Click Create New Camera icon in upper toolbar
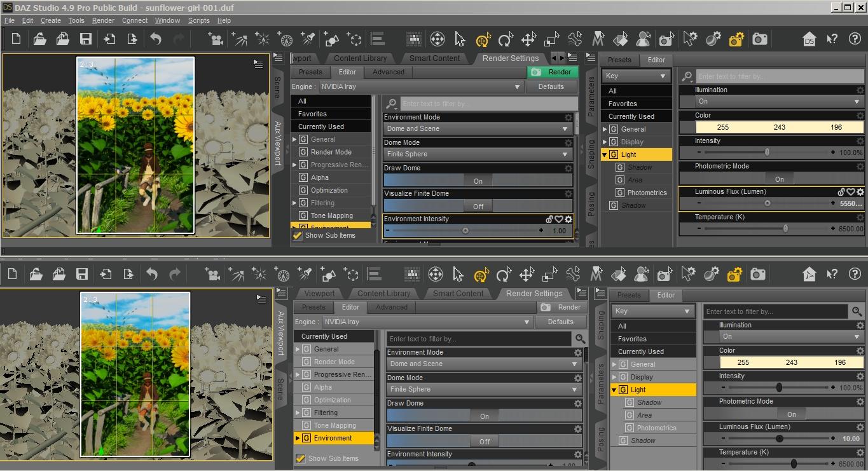Image resolution: width=868 pixels, height=471 pixels. tap(216, 39)
